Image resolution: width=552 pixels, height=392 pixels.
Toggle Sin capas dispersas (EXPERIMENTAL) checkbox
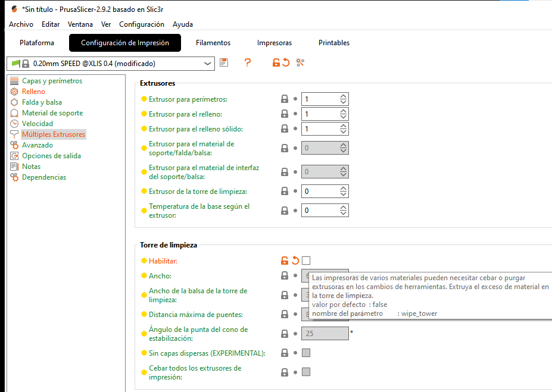click(x=306, y=353)
